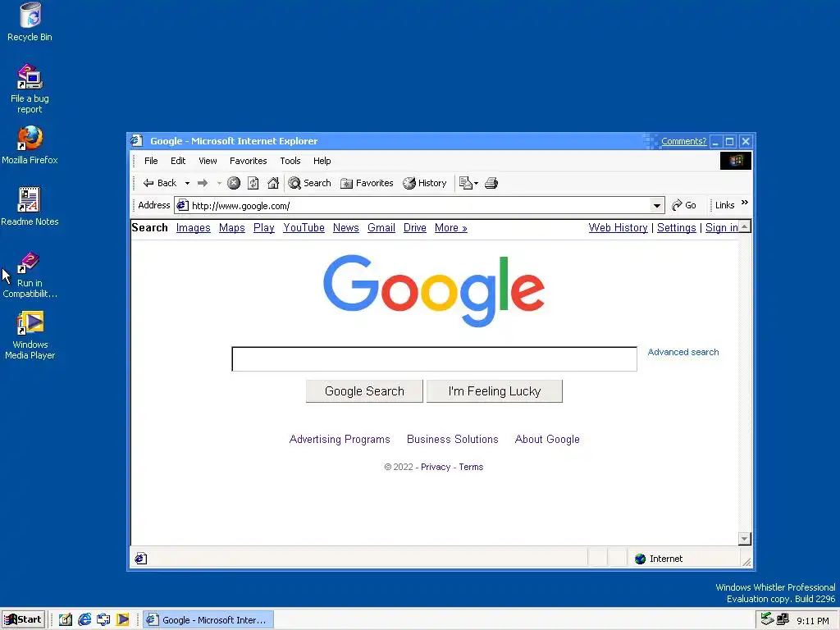Click into the Address URL field
840x630 pixels.
(x=420, y=206)
